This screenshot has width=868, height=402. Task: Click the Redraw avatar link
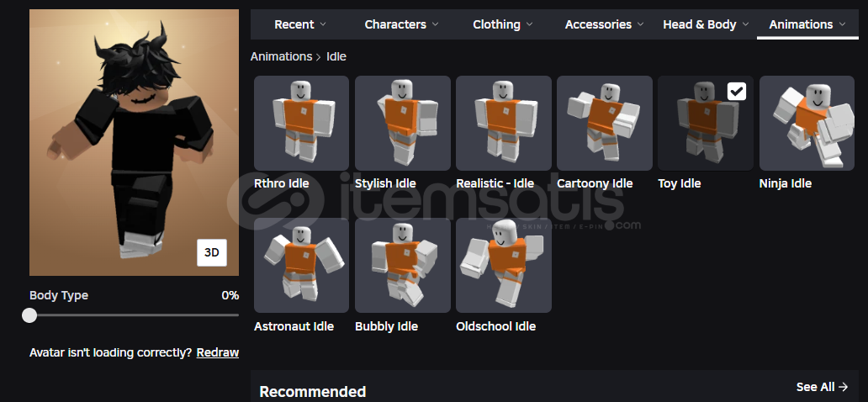tap(218, 352)
